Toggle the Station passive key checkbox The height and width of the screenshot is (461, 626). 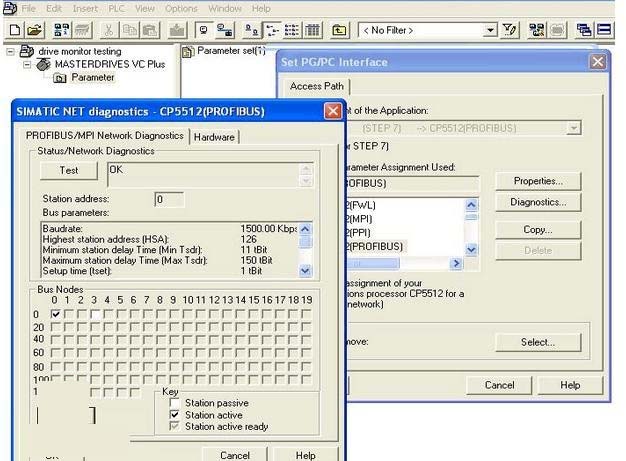[x=174, y=403]
